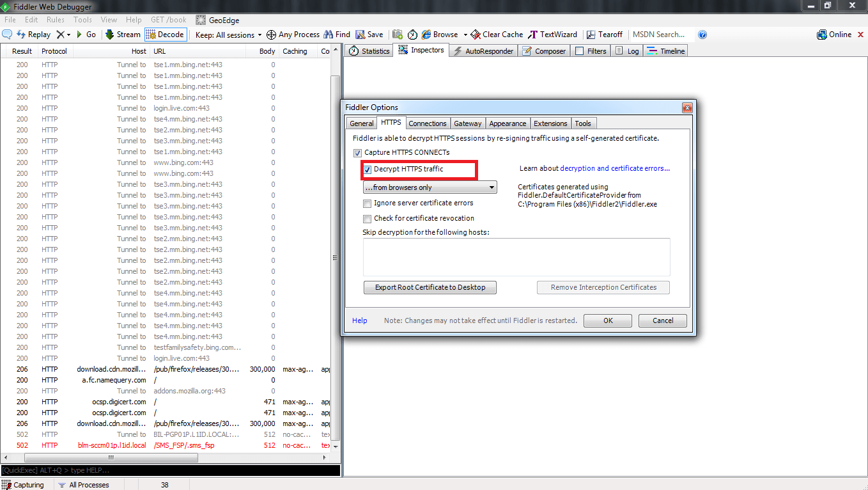
Task: Click the blue help question-mark icon
Action: pyautogui.click(x=702, y=35)
